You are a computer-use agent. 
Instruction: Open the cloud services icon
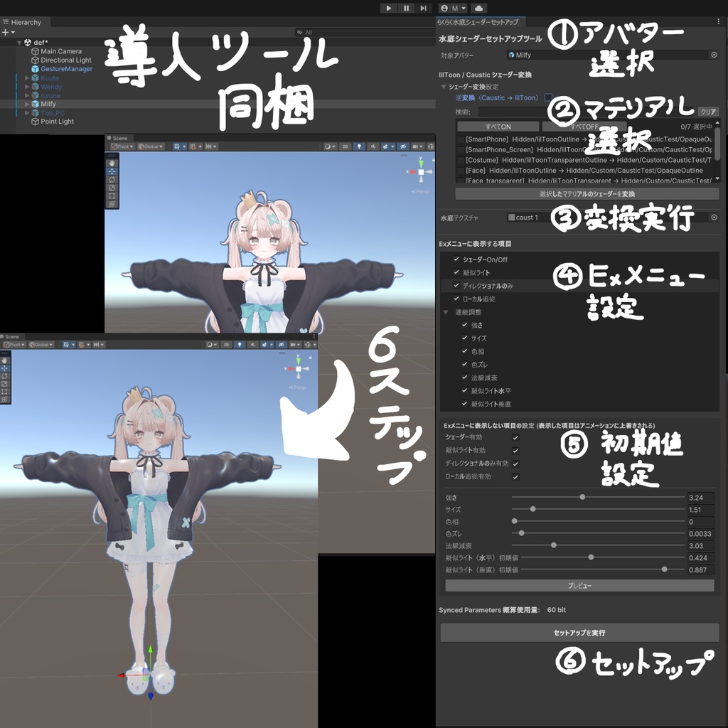coord(478,8)
